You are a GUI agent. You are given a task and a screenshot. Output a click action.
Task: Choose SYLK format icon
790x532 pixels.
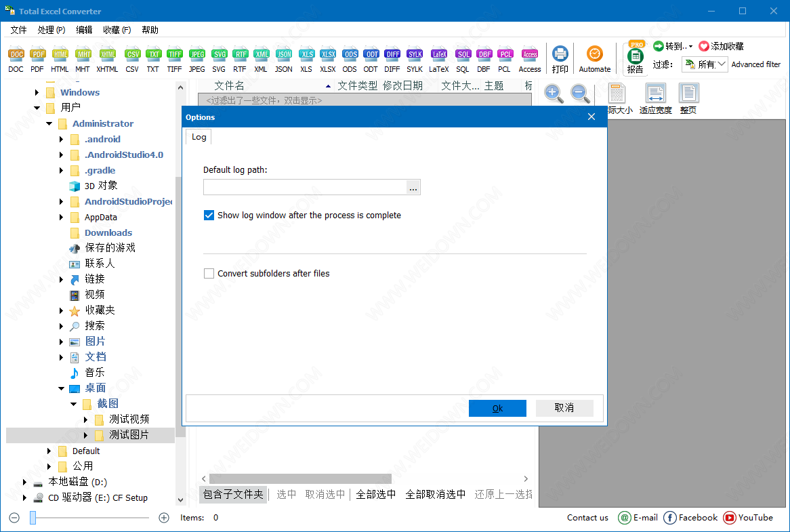pyautogui.click(x=415, y=60)
